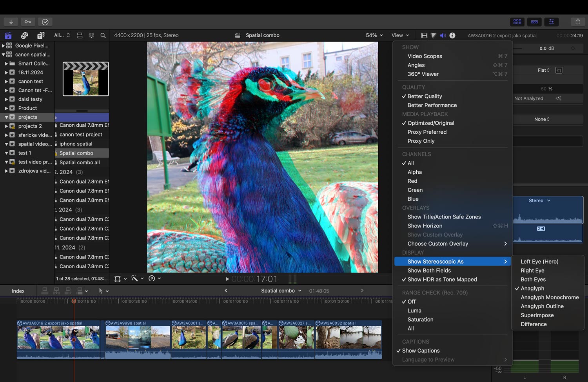Open the Keyword Editor key icon
Viewport: 588px width, 382px height.
(28, 22)
